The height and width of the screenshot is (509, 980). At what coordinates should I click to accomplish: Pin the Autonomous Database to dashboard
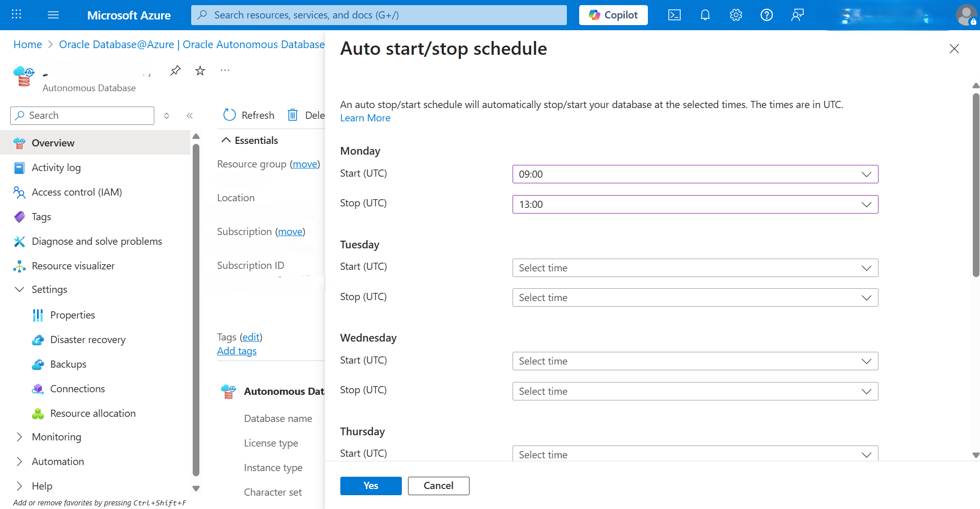[x=175, y=70]
